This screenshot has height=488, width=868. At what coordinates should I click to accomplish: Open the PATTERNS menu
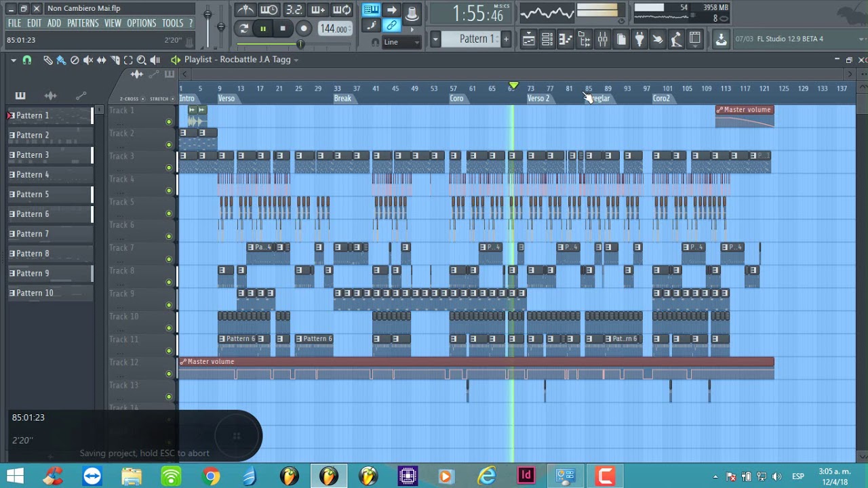pos(83,23)
